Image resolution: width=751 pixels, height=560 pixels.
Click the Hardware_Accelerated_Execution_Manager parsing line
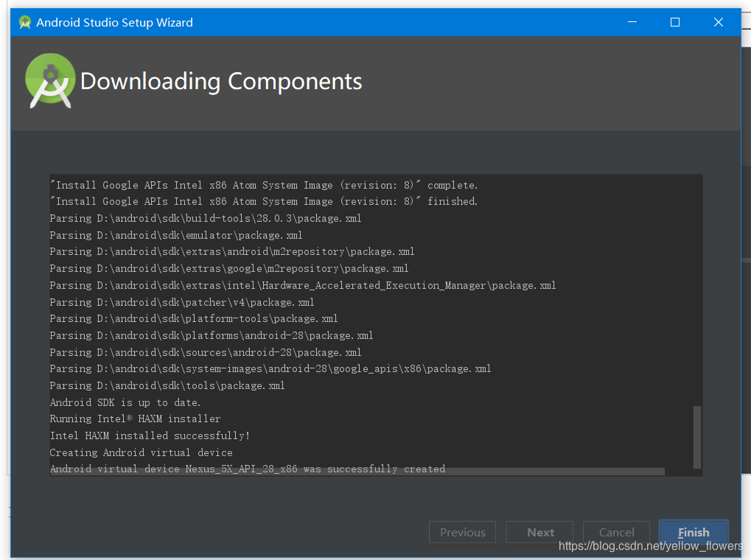click(303, 285)
